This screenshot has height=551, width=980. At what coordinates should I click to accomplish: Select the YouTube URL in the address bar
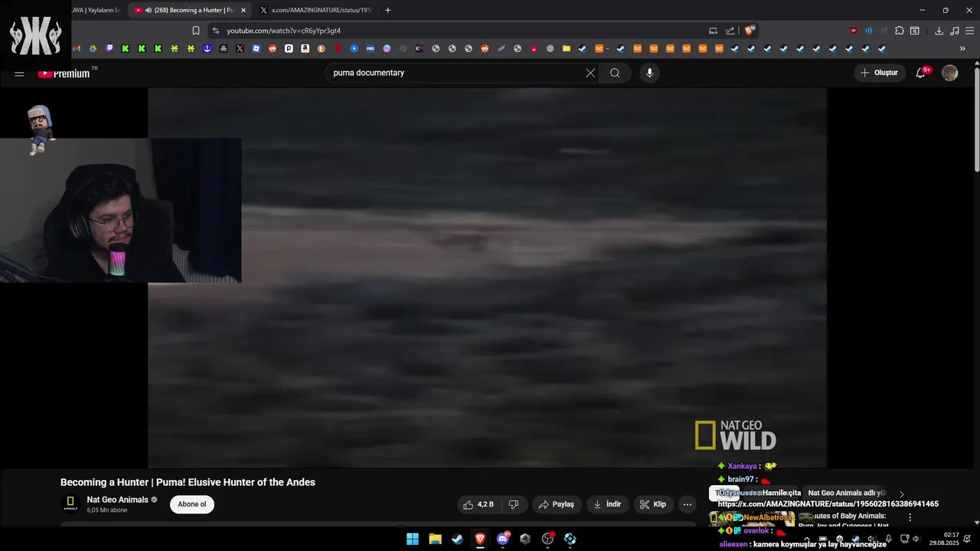283,31
